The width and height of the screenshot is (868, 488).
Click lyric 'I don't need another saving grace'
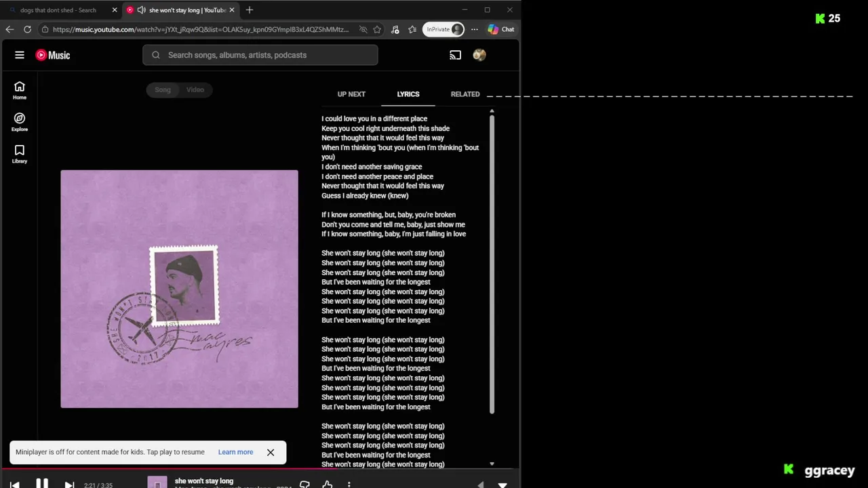[372, 167]
